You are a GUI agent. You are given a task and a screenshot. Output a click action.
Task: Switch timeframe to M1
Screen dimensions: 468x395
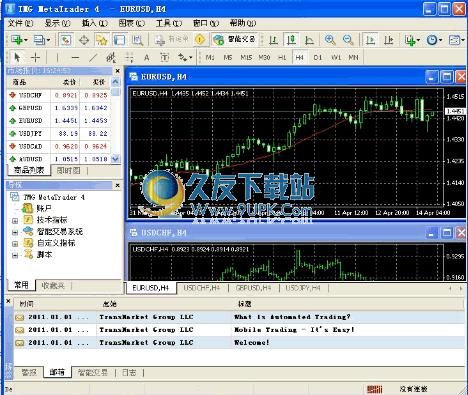[210, 58]
